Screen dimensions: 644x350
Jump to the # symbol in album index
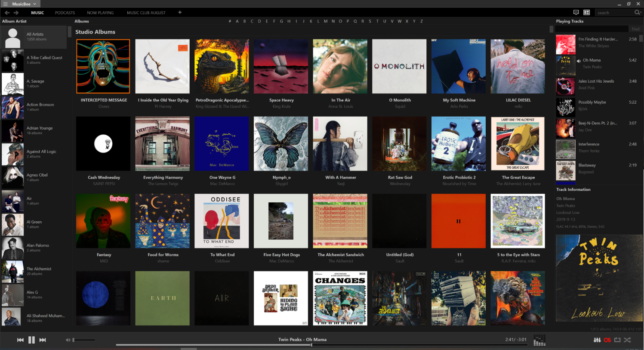tap(230, 21)
